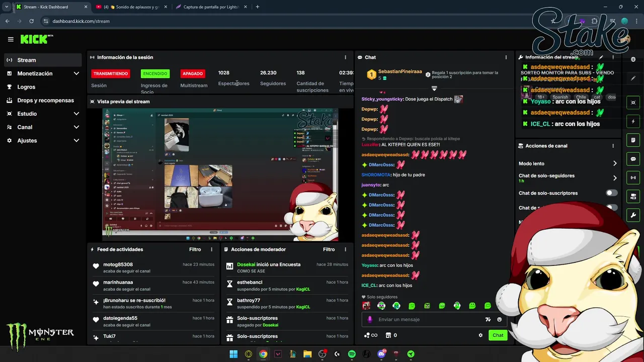Open Feed de actividades three-dot menu
Image resolution: width=644 pixels, height=362 pixels.
211,249
